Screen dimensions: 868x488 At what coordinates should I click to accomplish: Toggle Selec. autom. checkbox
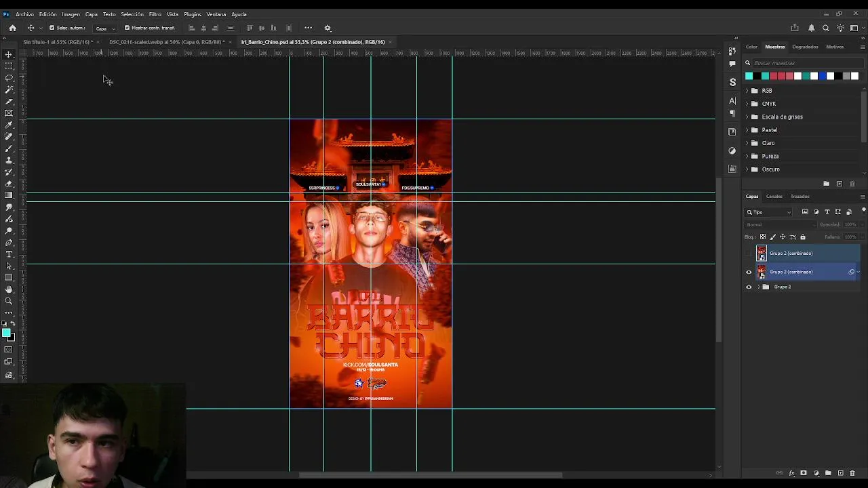[52, 28]
